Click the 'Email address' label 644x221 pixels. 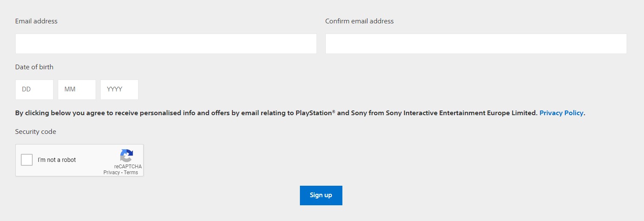[x=36, y=21]
